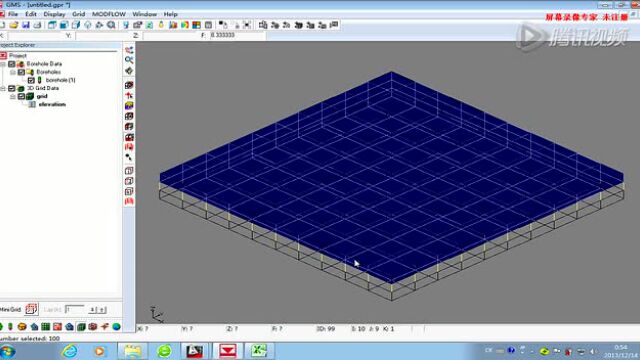Select the yellow-blue layer select tool

129,106
